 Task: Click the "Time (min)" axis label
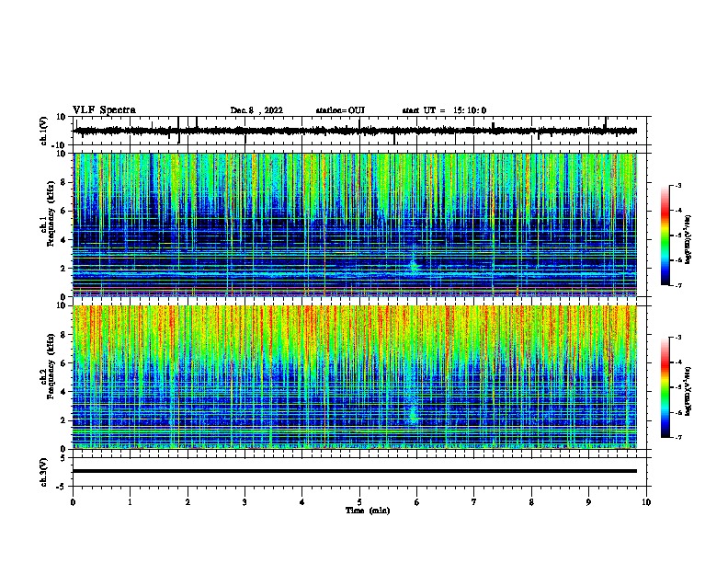pos(368,511)
